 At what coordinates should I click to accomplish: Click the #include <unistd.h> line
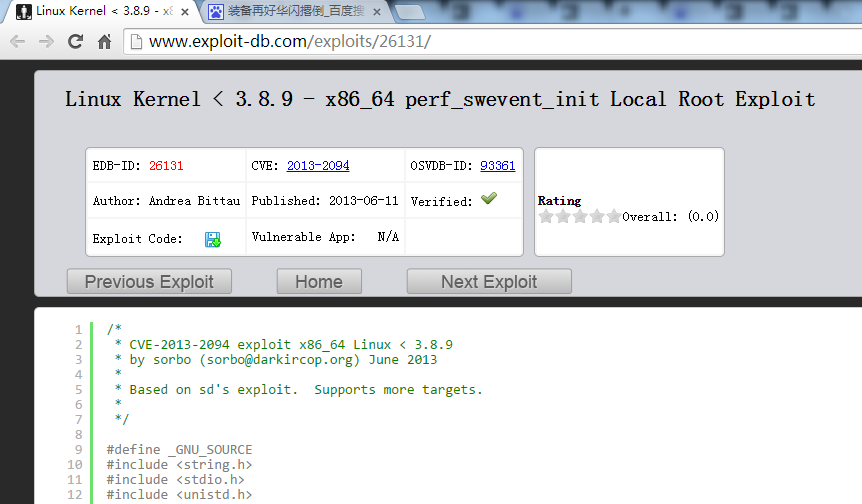click(x=179, y=495)
